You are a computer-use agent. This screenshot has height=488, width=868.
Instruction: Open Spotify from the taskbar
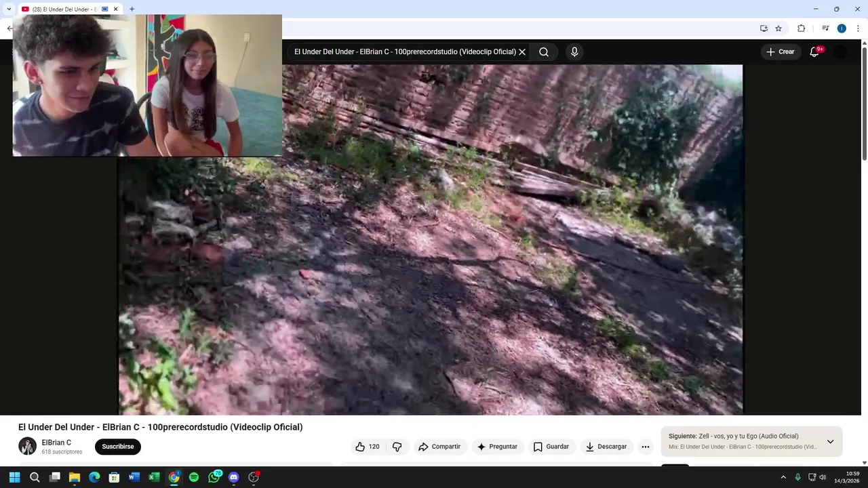tap(194, 477)
